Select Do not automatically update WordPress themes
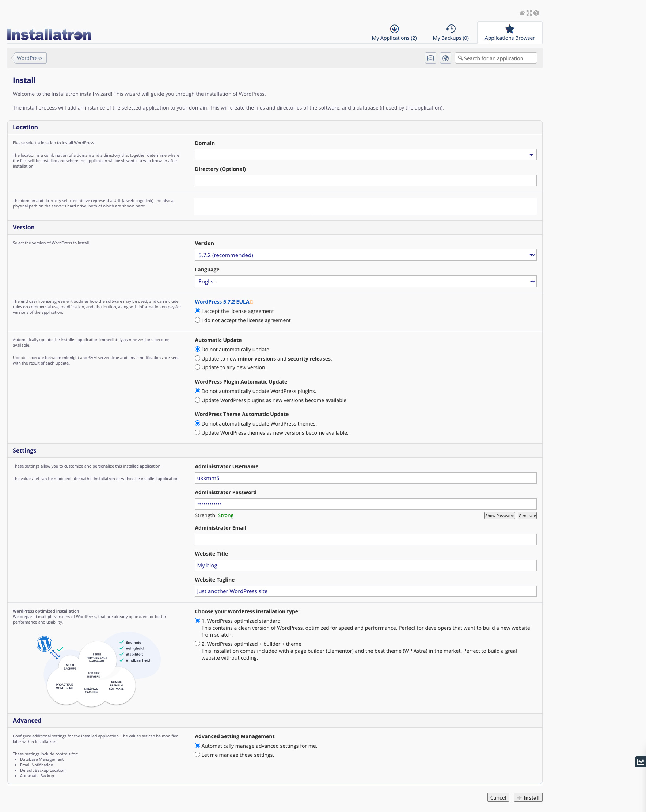 coord(197,423)
